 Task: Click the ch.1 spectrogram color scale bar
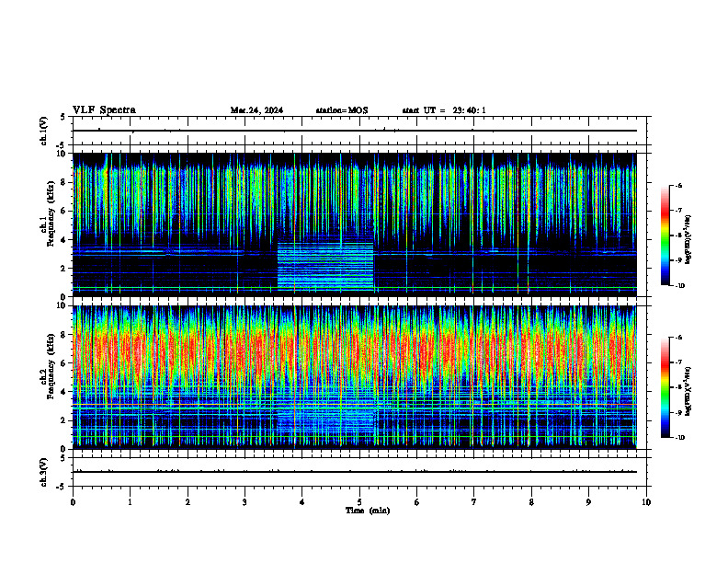pos(665,236)
